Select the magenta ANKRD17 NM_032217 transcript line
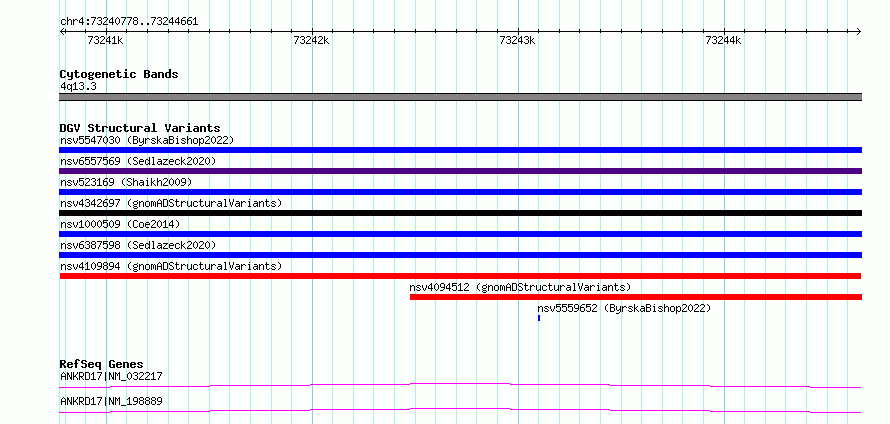Viewport: 890px width, 424px height. tap(460, 385)
